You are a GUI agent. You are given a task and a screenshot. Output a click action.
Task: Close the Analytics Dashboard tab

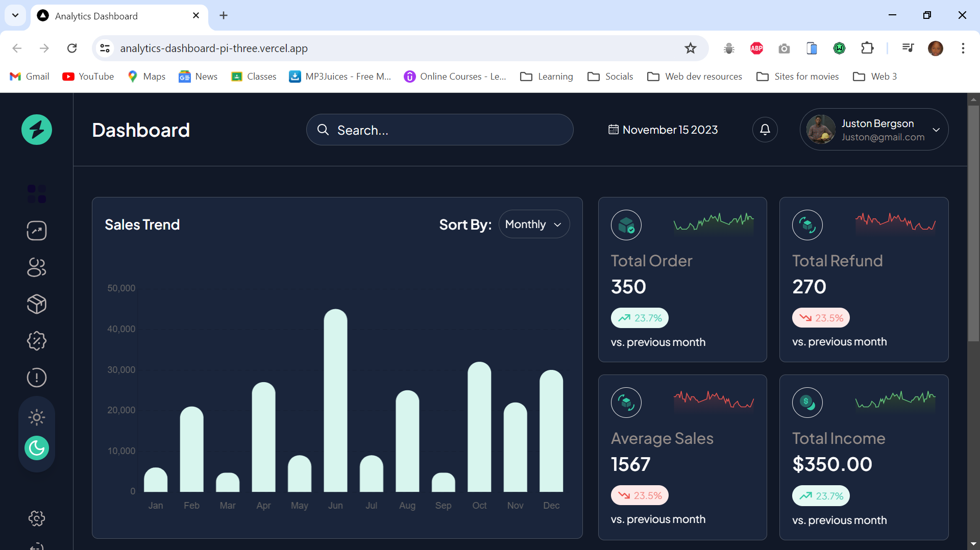(x=196, y=15)
